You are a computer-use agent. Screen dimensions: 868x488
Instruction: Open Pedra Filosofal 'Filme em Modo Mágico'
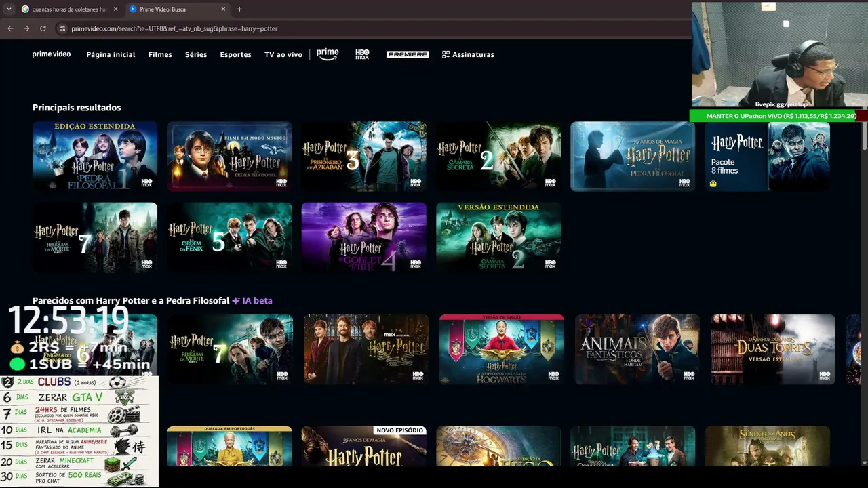click(230, 157)
